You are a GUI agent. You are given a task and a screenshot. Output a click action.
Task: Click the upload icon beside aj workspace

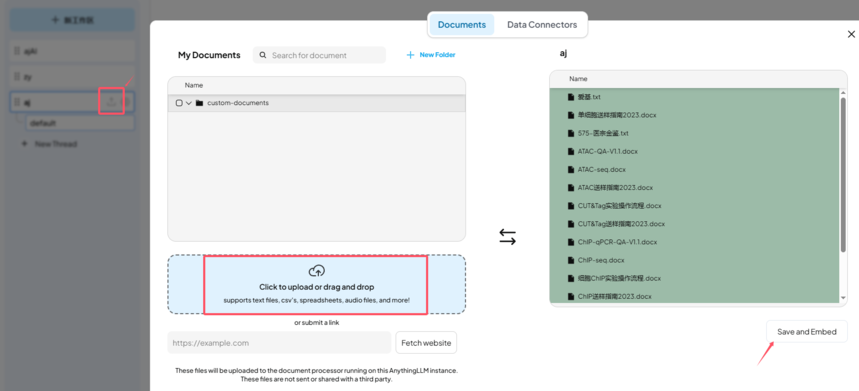point(111,101)
